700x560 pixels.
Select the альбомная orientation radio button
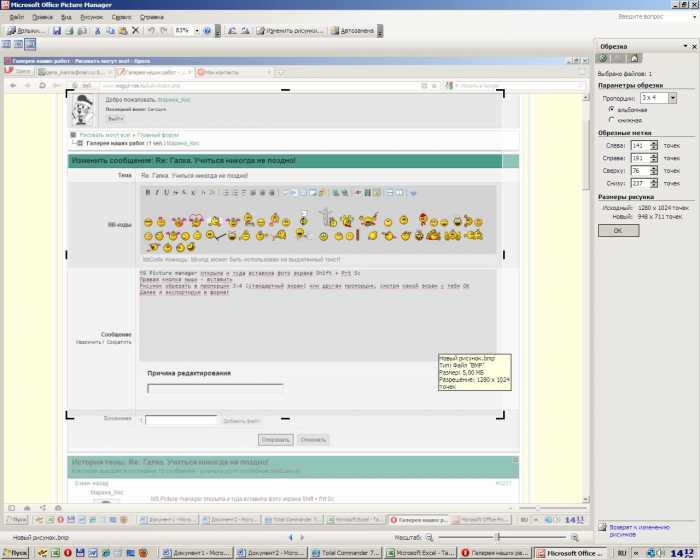[x=610, y=109]
